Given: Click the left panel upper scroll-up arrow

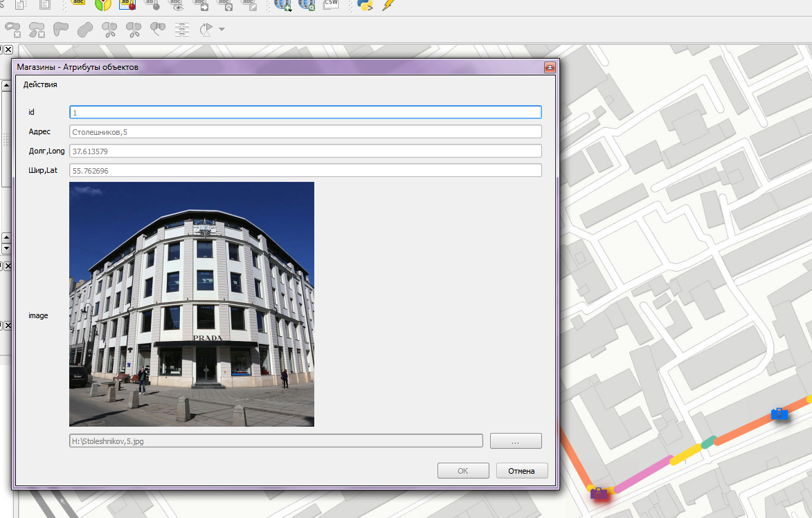Looking at the screenshot, I should click(x=6, y=86).
